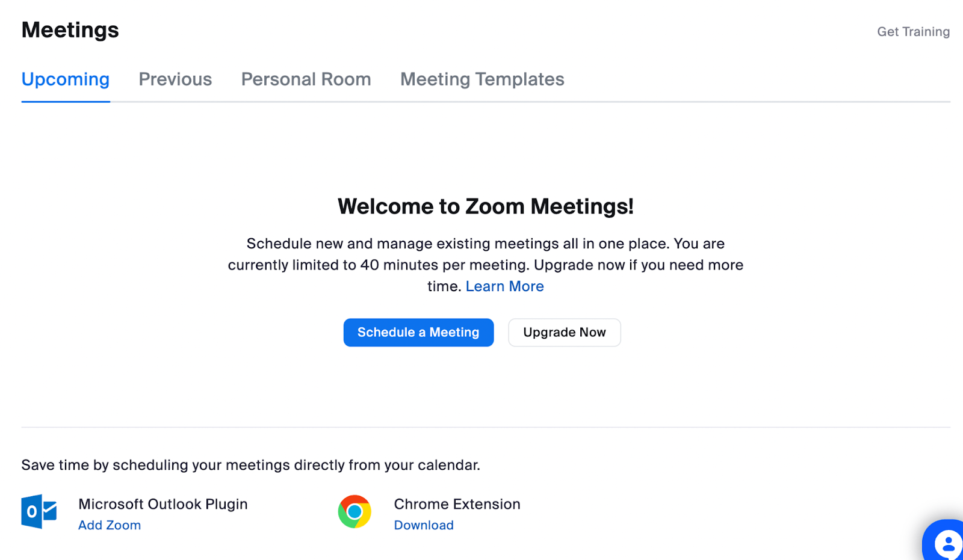Switch to the Previous tab
The image size is (963, 560).
[175, 79]
